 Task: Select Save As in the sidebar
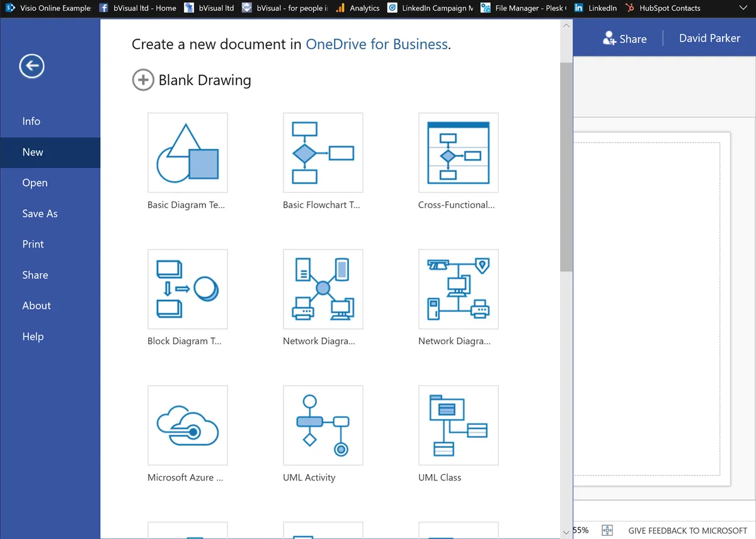pyautogui.click(x=40, y=213)
